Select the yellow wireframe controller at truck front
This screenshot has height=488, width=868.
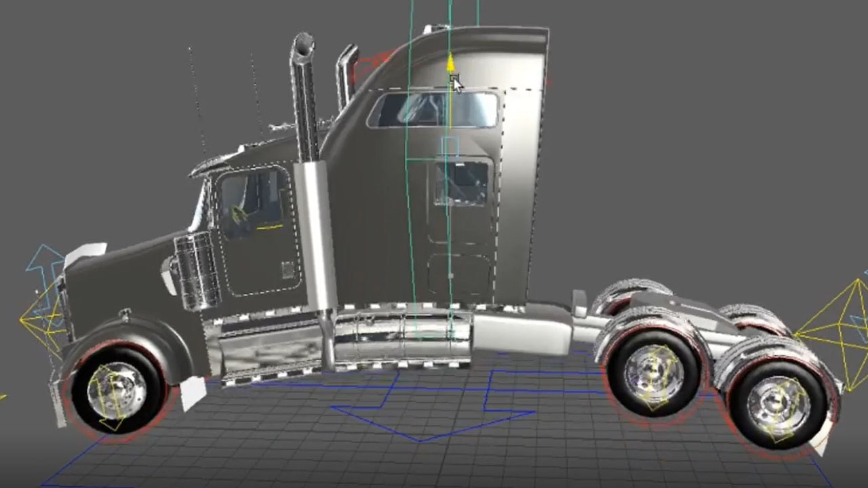[x=42, y=317]
